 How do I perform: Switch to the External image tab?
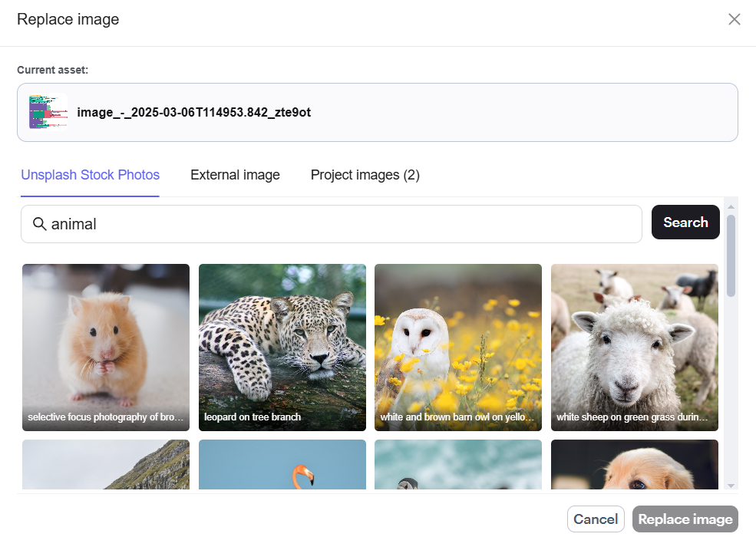pos(235,174)
